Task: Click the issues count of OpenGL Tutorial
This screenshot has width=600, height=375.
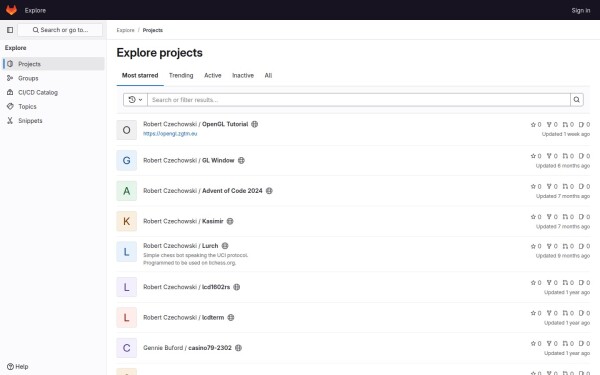Action: [x=584, y=124]
